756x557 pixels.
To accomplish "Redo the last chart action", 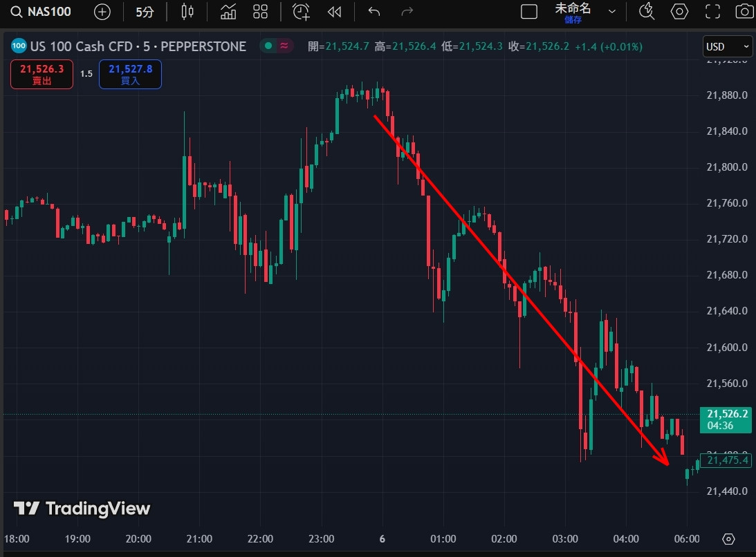I will click(407, 12).
